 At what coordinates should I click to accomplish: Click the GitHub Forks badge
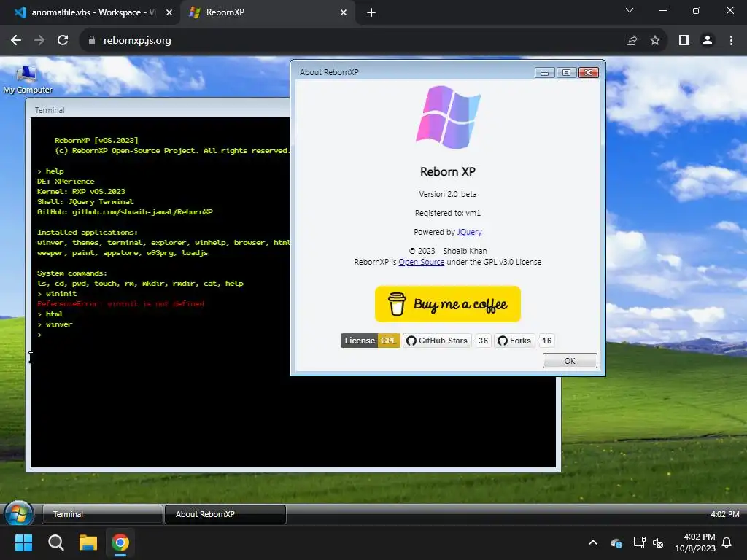pos(514,341)
